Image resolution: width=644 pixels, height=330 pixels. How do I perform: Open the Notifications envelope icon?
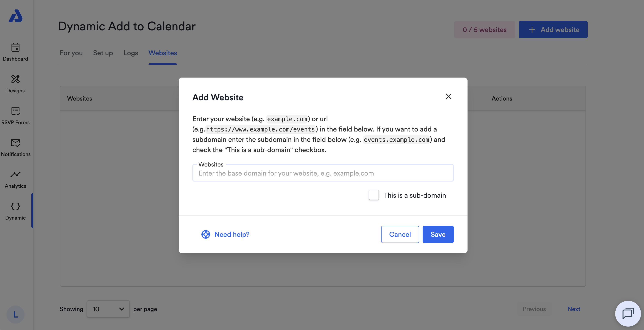point(15,143)
